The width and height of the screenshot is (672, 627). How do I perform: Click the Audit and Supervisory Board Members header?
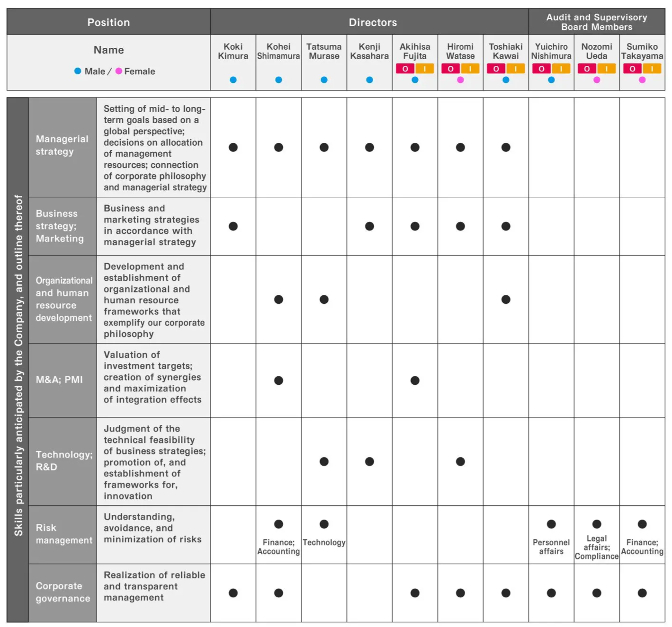pyautogui.click(x=596, y=22)
